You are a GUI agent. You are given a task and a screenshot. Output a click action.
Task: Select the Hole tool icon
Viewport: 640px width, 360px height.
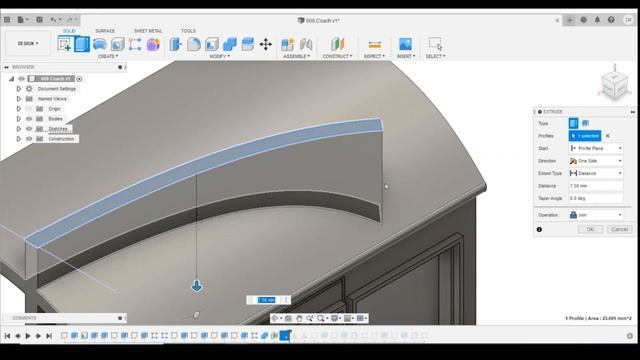[x=118, y=44]
